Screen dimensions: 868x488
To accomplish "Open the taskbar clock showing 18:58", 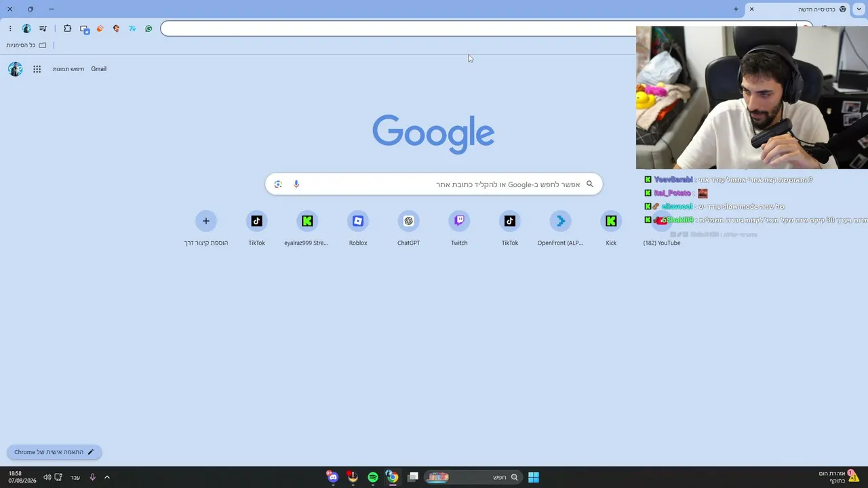I will pyautogui.click(x=22, y=477).
